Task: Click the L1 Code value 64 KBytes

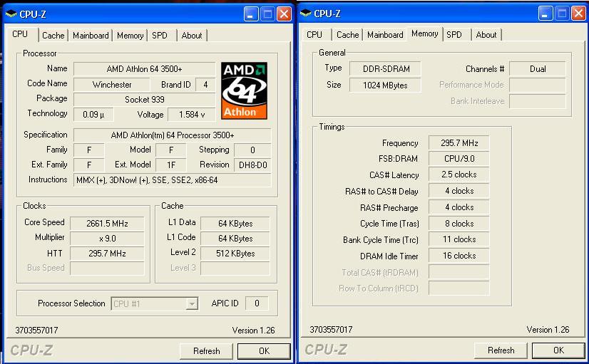Action: pos(235,239)
